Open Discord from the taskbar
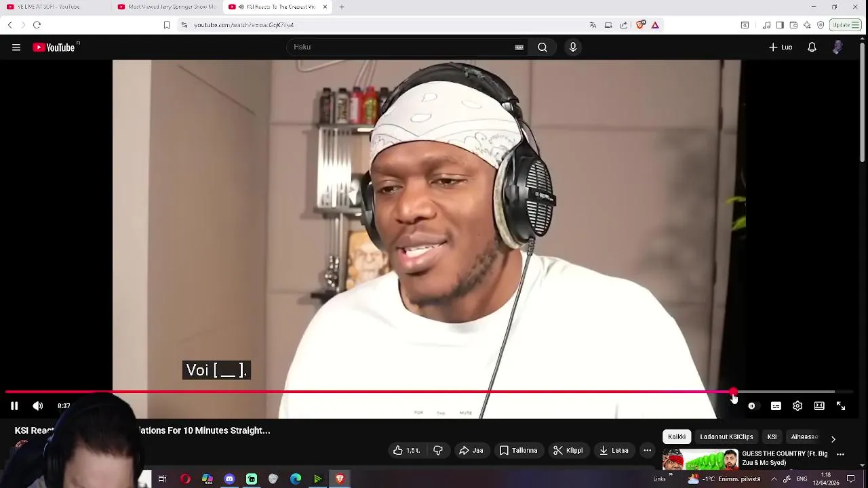Viewport: 868px width, 488px height. tap(229, 479)
